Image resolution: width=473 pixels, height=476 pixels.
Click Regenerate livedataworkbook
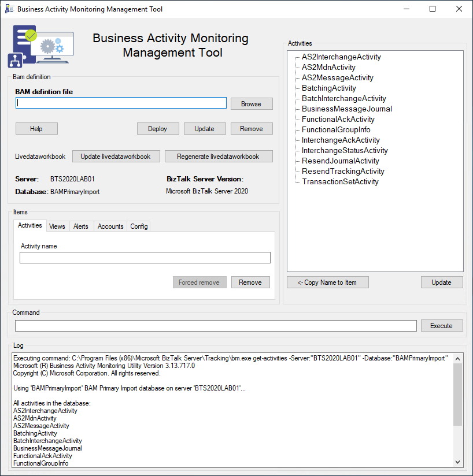click(219, 156)
